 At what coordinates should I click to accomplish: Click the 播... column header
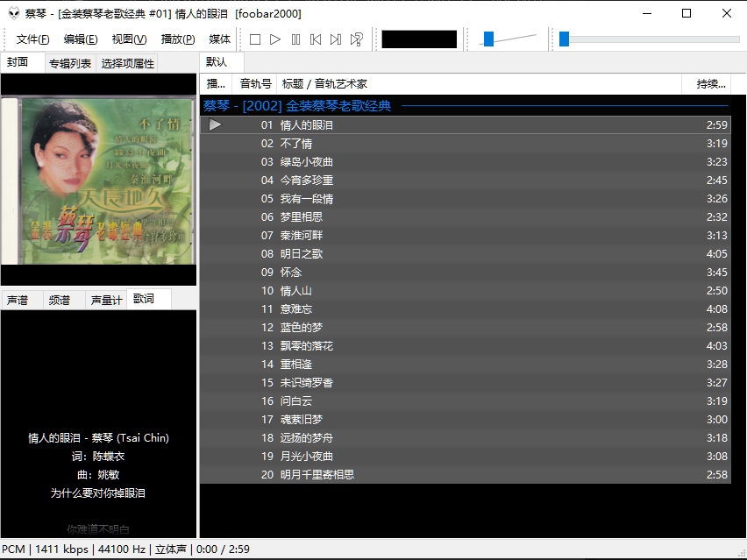pyautogui.click(x=216, y=84)
